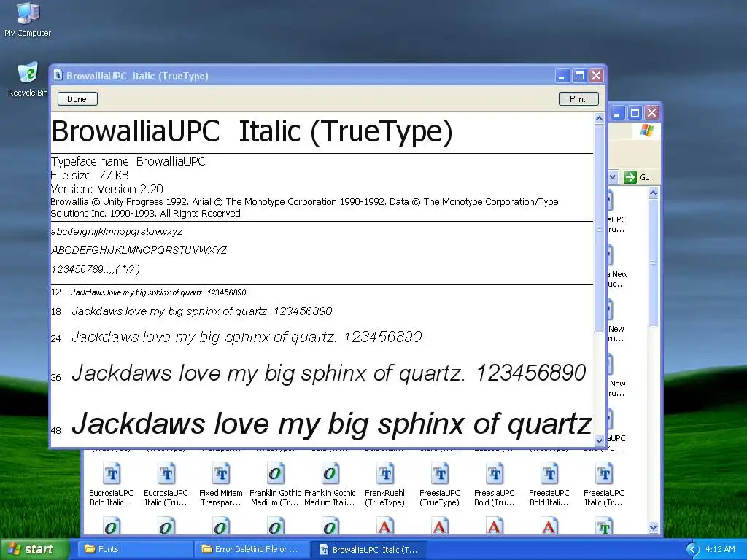Screen dimensions: 747x560
Task: Close the Fonts folder window behind
Action: point(651,113)
